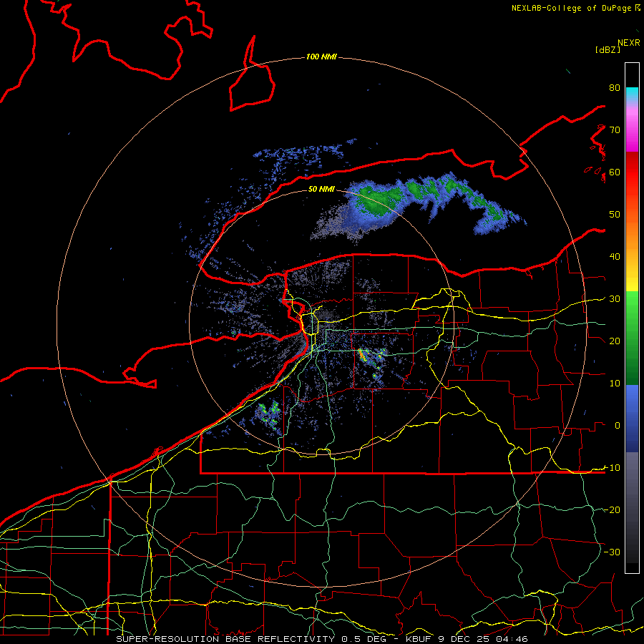644x644 pixels.
Task: Click the cyan top band of the color bar
Action: (632, 94)
